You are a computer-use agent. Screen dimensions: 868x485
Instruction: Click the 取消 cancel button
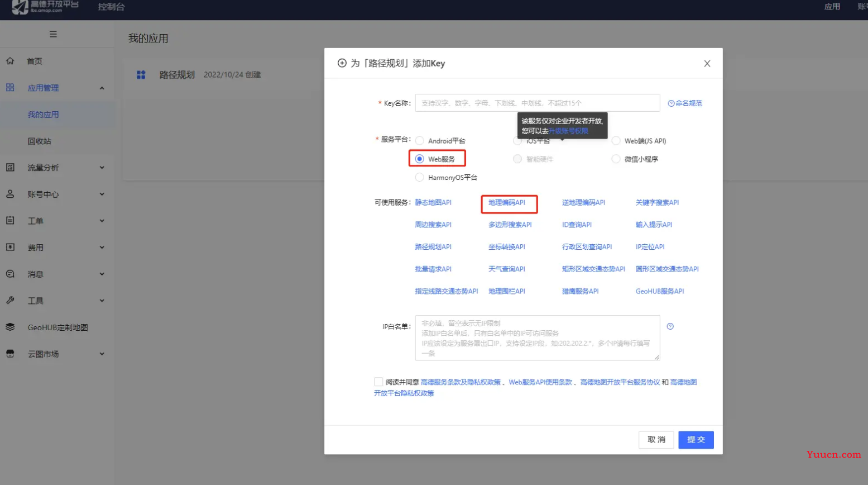tap(656, 440)
